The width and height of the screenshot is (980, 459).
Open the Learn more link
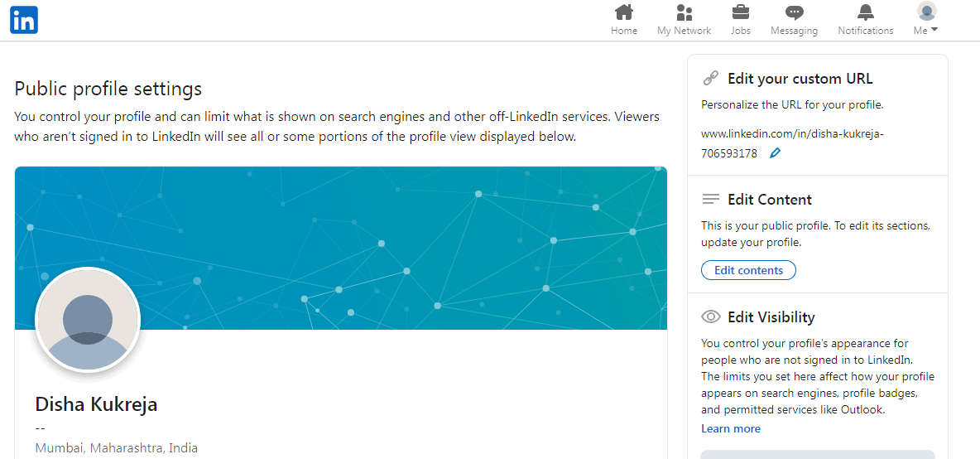coord(731,428)
